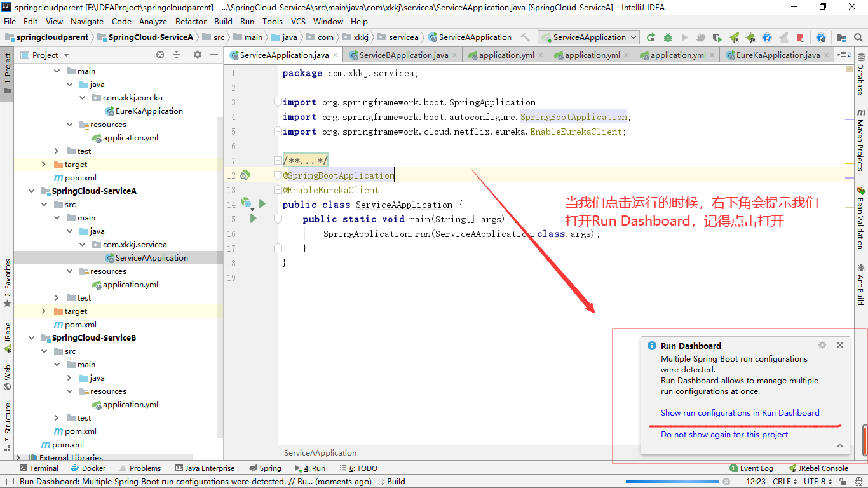
Task: Fold the import block at line 3
Action: tap(277, 102)
